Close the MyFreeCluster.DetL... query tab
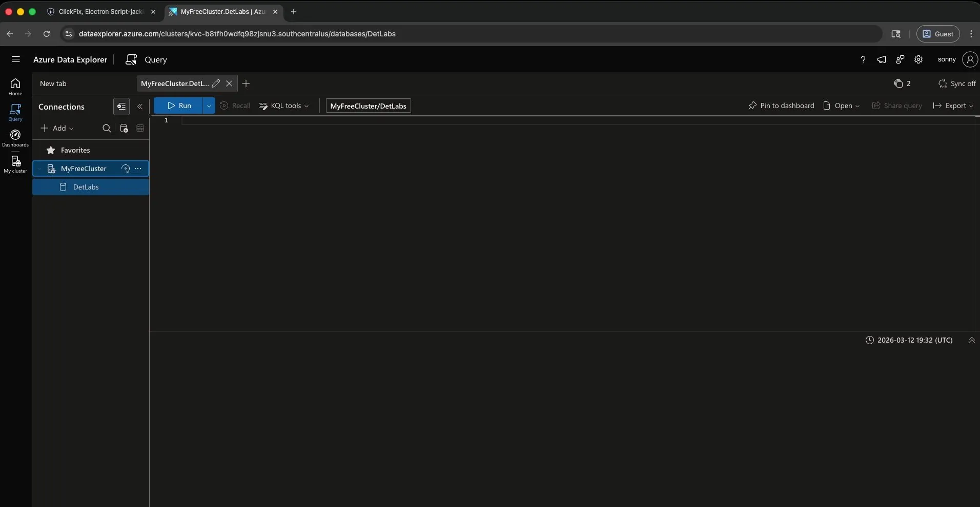 pyautogui.click(x=229, y=83)
